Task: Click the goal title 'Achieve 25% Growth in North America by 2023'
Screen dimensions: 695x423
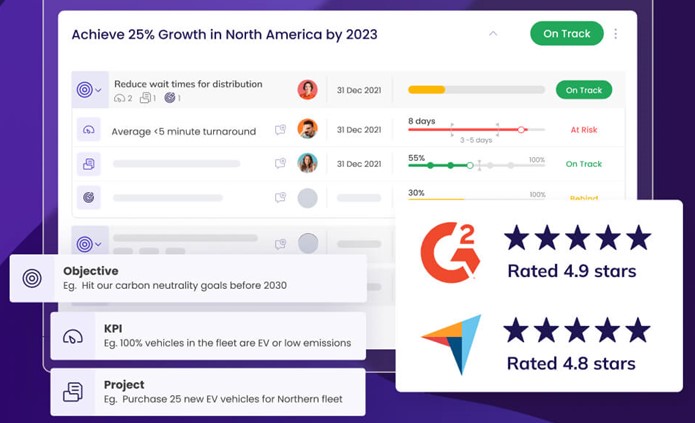Action: point(224,35)
